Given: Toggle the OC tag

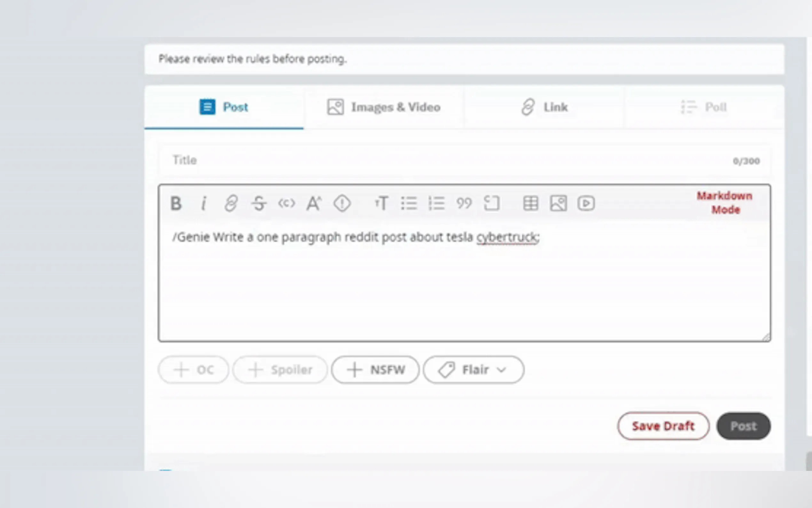Looking at the screenshot, I should pos(193,369).
